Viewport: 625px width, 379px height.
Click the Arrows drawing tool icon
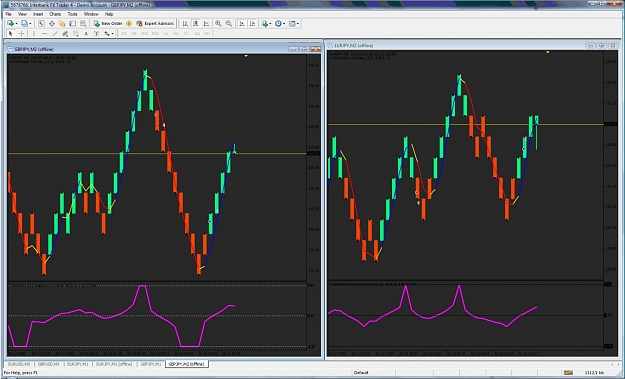[107, 33]
